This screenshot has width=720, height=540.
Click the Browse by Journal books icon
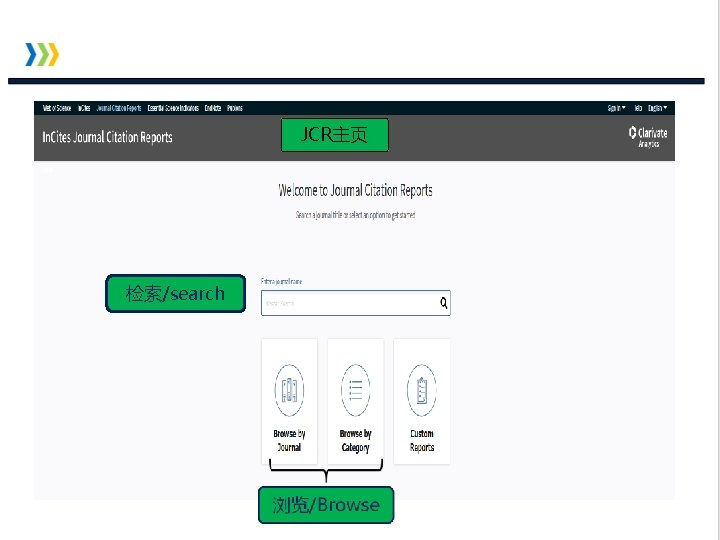click(x=289, y=390)
